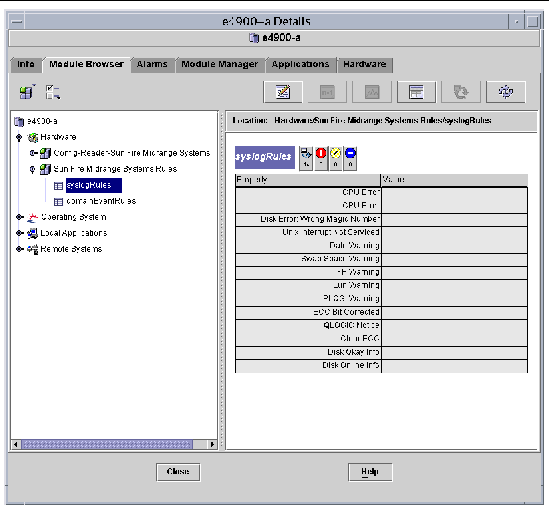Viewport: 549px width, 506px height.
Task: Click the Help button
Action: [x=370, y=472]
